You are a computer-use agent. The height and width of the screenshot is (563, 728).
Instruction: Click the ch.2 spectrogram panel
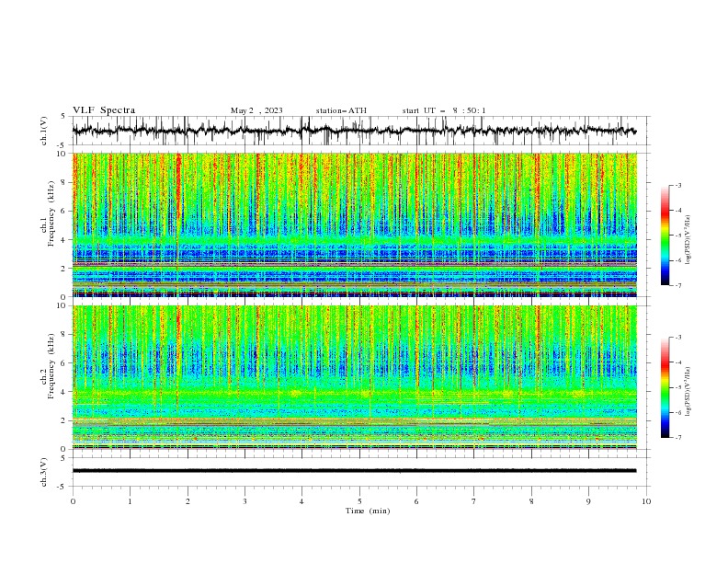pyautogui.click(x=354, y=377)
